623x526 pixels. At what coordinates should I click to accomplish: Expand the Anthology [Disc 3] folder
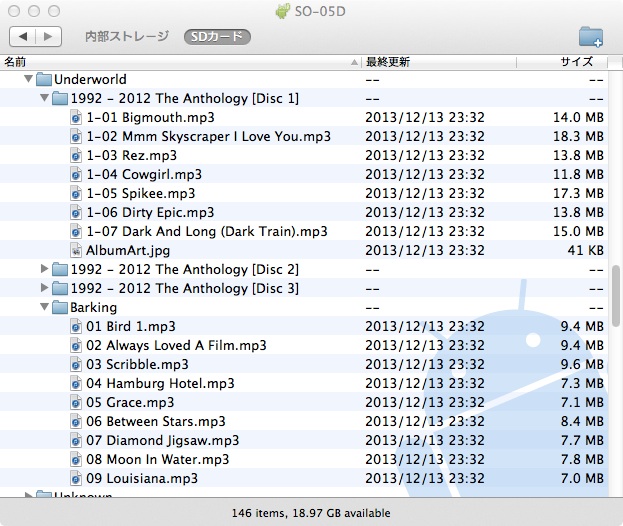pyautogui.click(x=44, y=288)
